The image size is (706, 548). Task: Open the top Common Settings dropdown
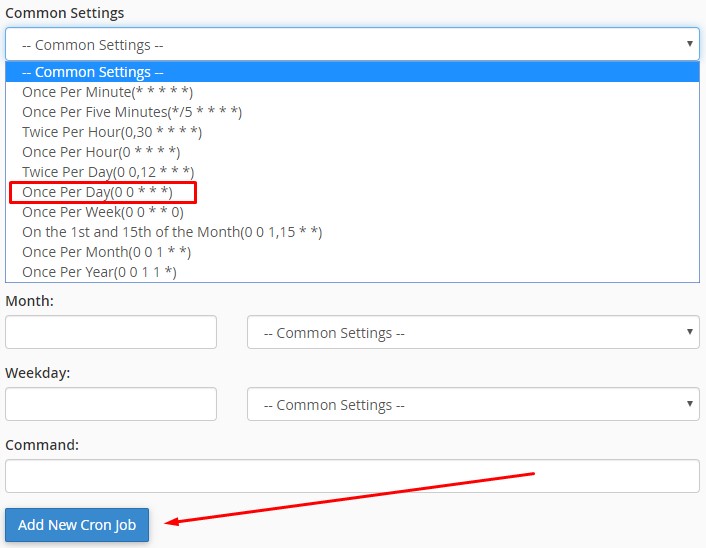coord(351,44)
